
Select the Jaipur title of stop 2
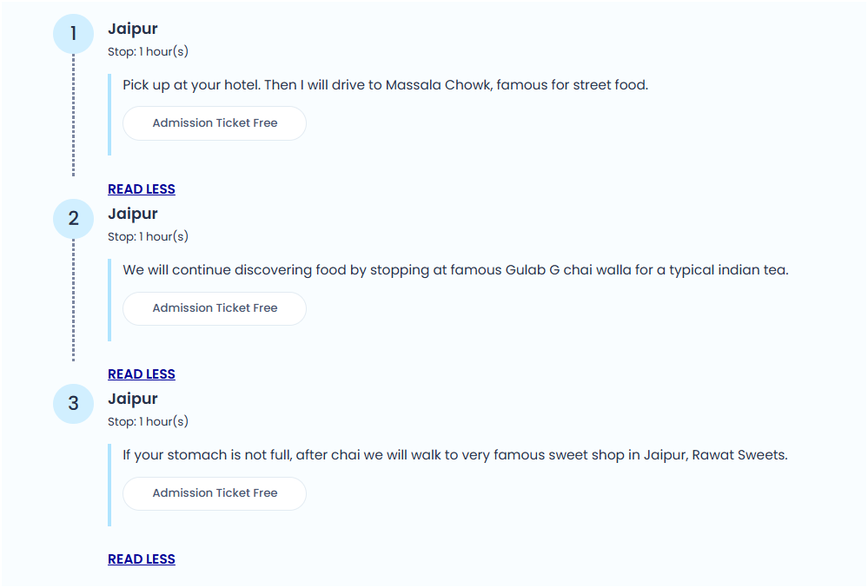133,215
